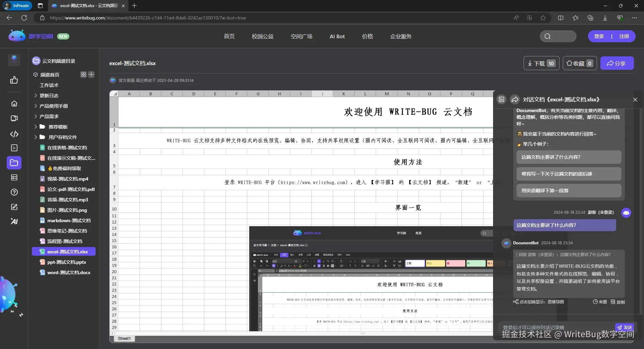
Task: Select the video channel sidebar icon
Action: (14, 118)
